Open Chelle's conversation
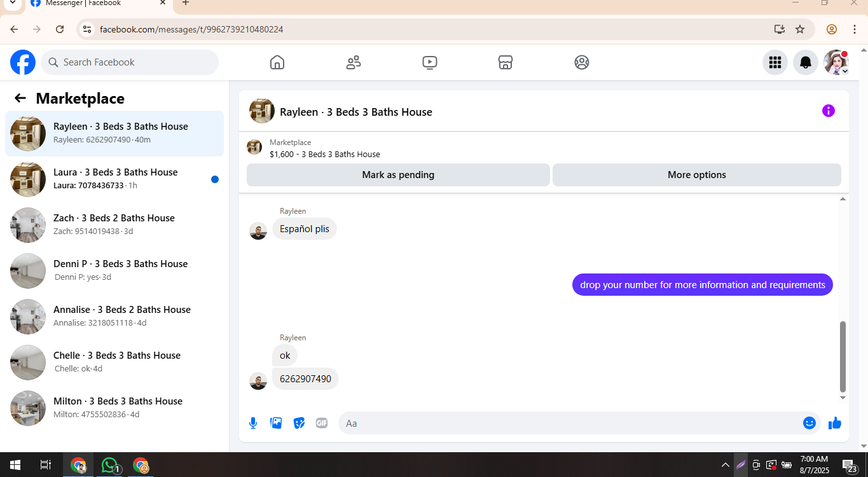868x477 pixels. click(x=114, y=363)
